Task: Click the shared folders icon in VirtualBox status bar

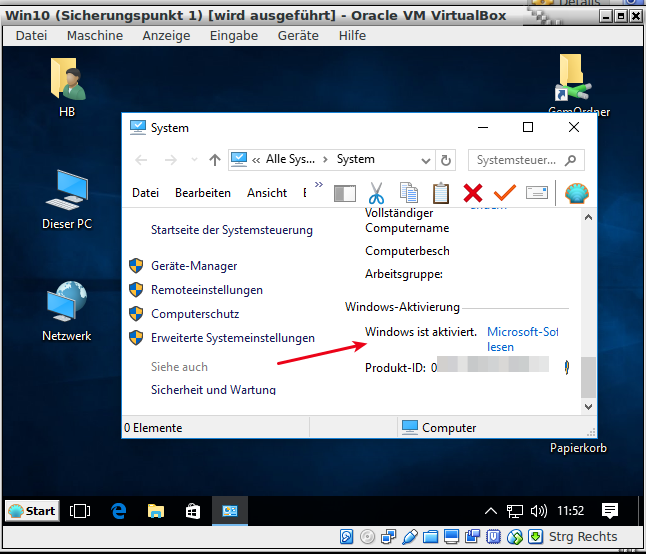Action: click(x=431, y=537)
